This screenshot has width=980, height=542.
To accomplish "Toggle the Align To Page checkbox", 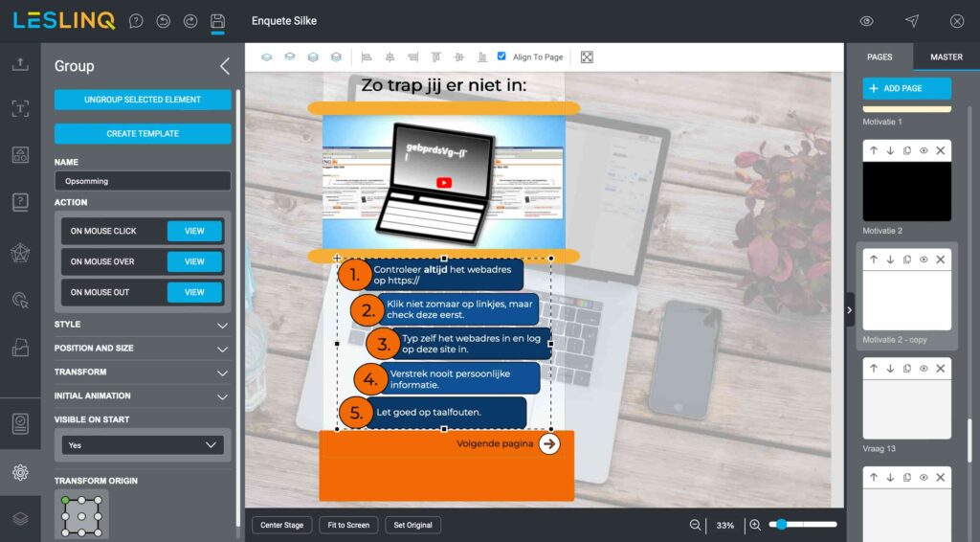I will click(x=501, y=56).
